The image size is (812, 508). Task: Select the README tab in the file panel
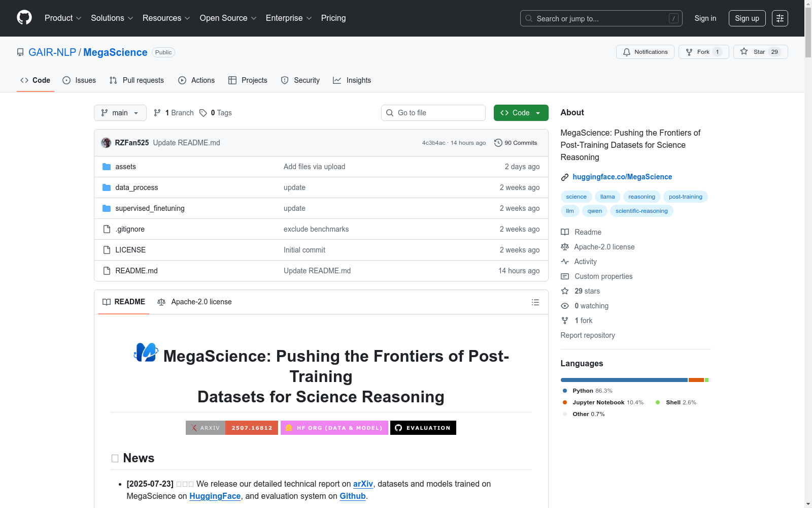pos(124,302)
